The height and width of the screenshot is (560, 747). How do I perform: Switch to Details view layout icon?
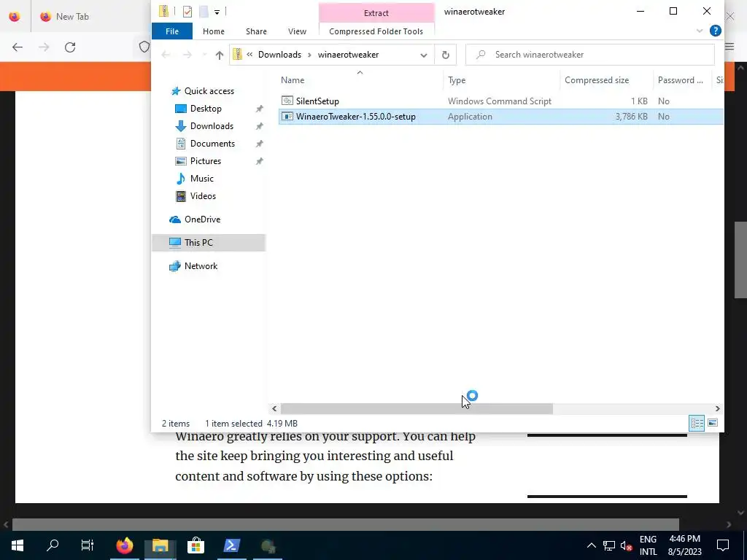coord(697,423)
